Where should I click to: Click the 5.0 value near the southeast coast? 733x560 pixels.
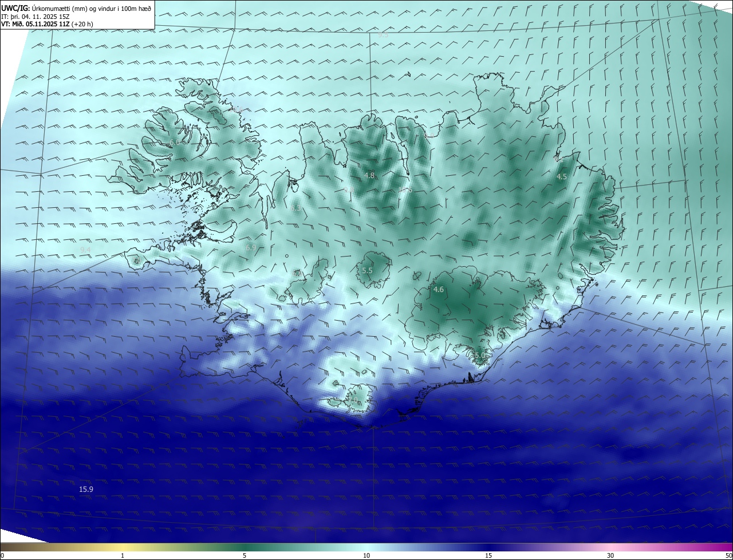click(480, 356)
